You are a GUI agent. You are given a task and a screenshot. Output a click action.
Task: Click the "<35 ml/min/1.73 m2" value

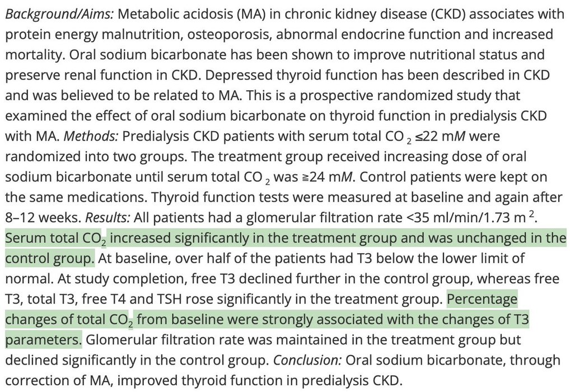pyautogui.click(x=470, y=217)
